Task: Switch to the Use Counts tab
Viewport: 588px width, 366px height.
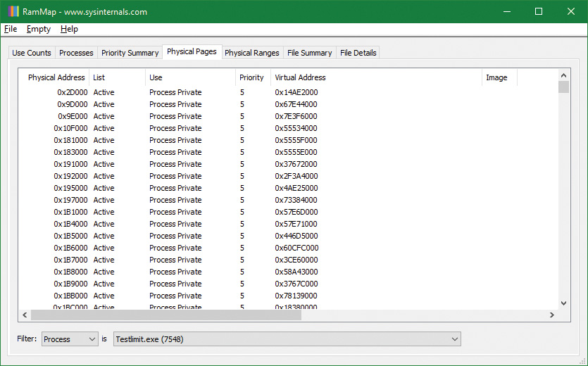Action: 32,53
